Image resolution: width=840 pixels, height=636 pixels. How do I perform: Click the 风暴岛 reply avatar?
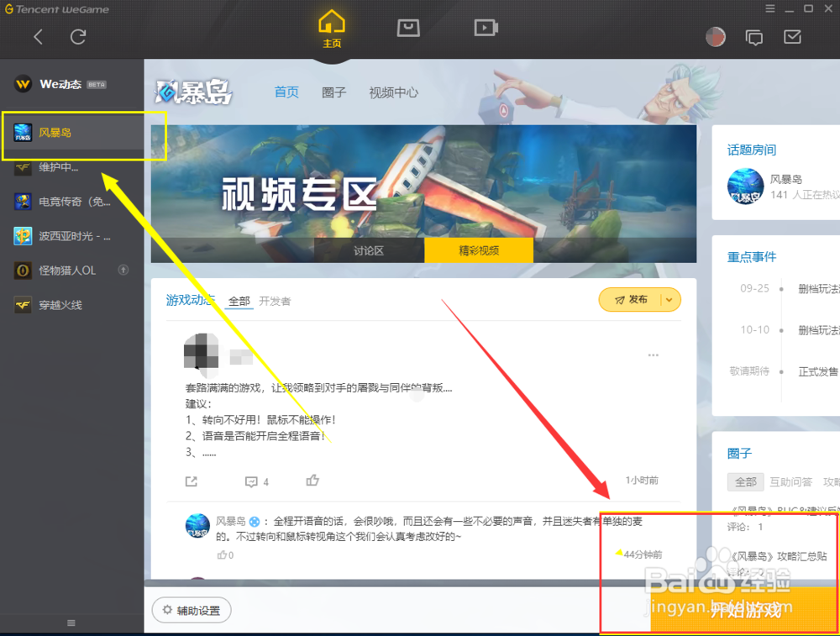(197, 526)
